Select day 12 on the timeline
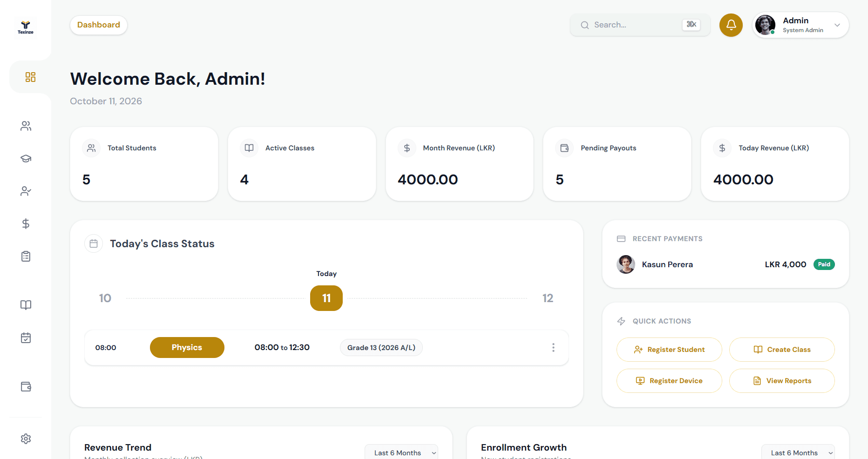This screenshot has width=868, height=459. 548,298
